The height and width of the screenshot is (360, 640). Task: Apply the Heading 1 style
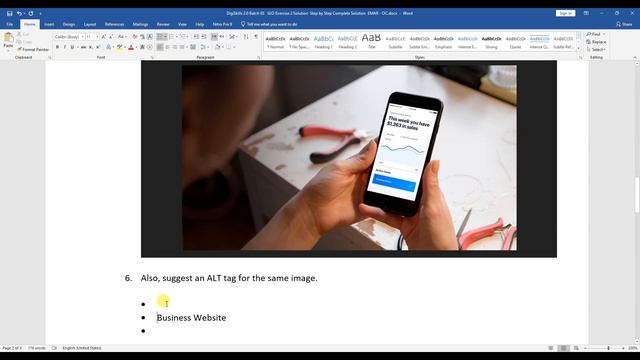pyautogui.click(x=323, y=42)
